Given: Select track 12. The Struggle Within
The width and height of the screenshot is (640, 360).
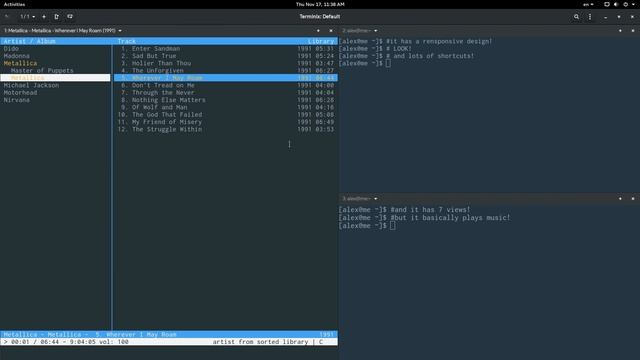Looking at the screenshot, I should (x=226, y=129).
